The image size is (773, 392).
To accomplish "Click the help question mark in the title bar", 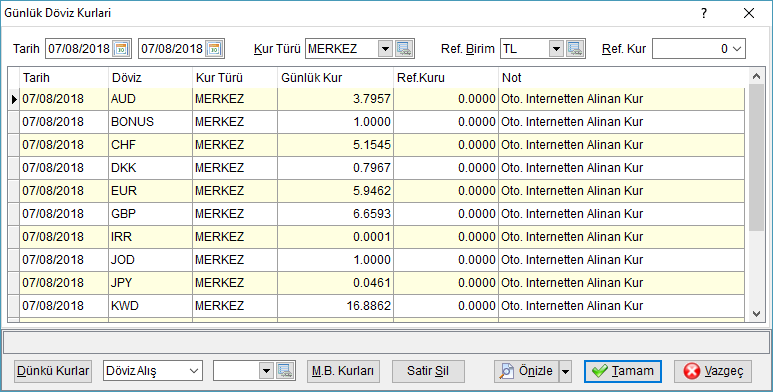I will [704, 13].
